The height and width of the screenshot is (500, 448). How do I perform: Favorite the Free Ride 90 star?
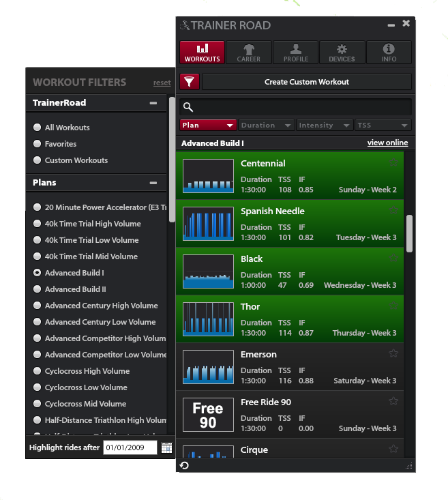(393, 401)
